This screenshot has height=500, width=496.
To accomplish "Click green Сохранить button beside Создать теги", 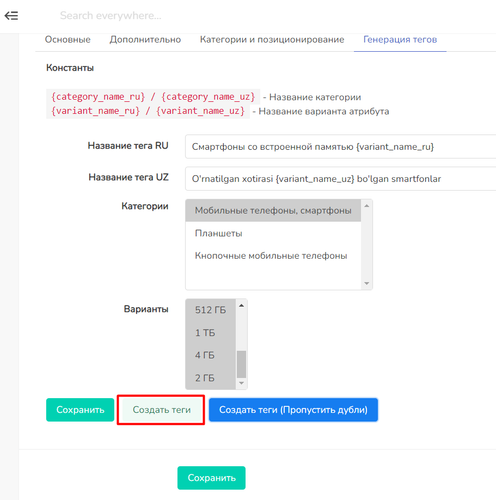I will point(80,410).
